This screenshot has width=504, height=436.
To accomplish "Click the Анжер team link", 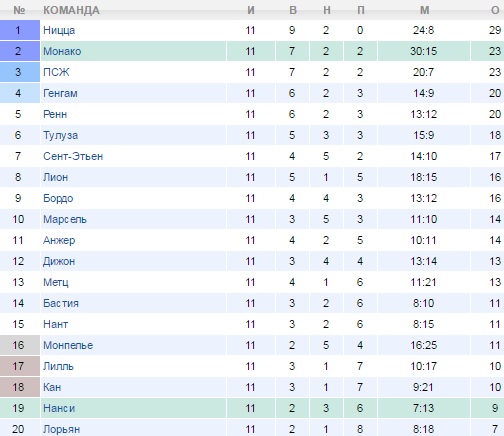I will coord(59,240).
